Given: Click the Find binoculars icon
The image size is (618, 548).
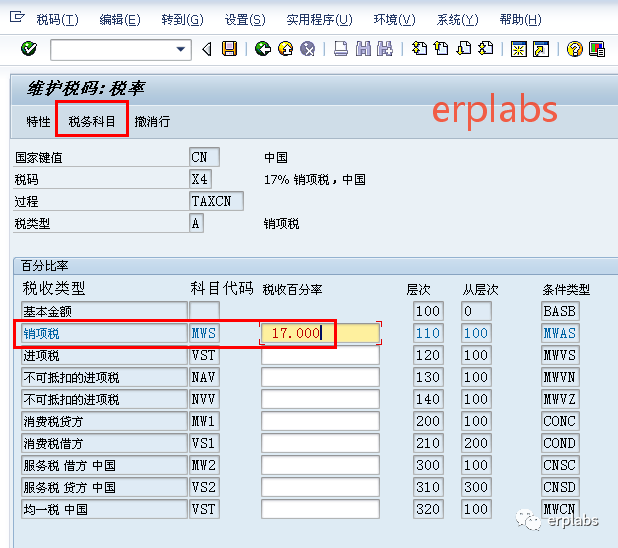Looking at the screenshot, I should (363, 49).
